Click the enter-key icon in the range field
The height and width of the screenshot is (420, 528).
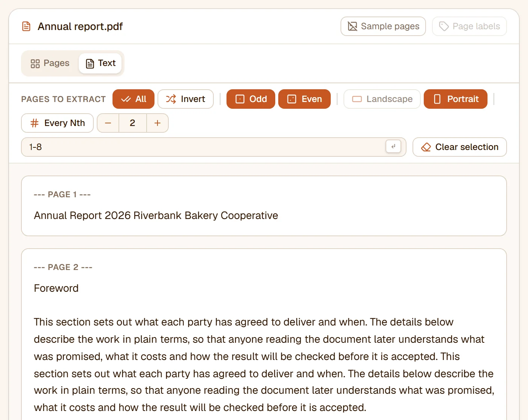coord(393,147)
